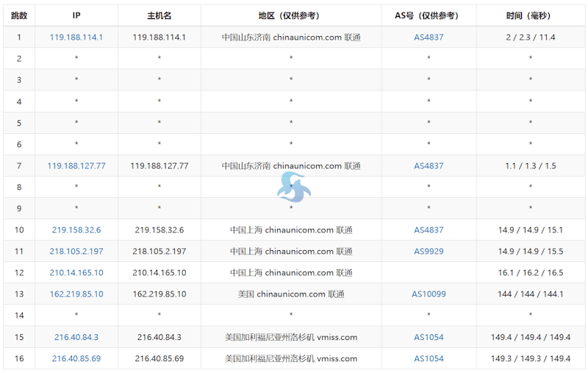Click region text in hop 1 row

291,37
